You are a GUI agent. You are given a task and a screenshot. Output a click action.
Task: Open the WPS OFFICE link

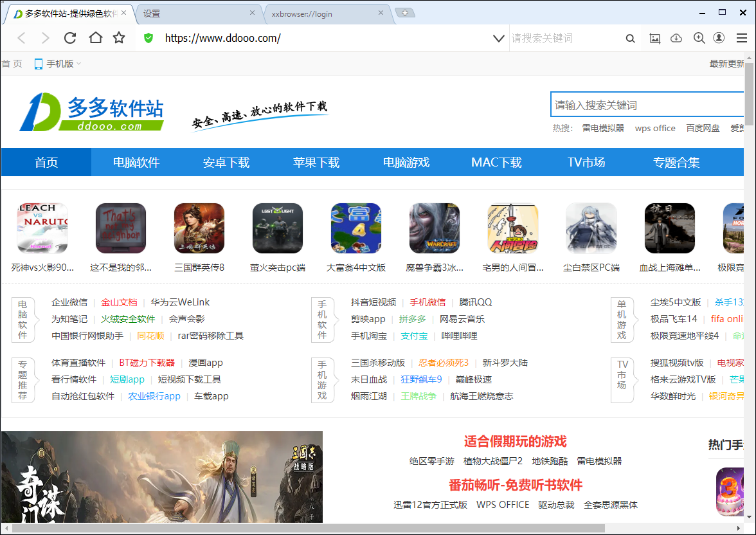point(503,505)
